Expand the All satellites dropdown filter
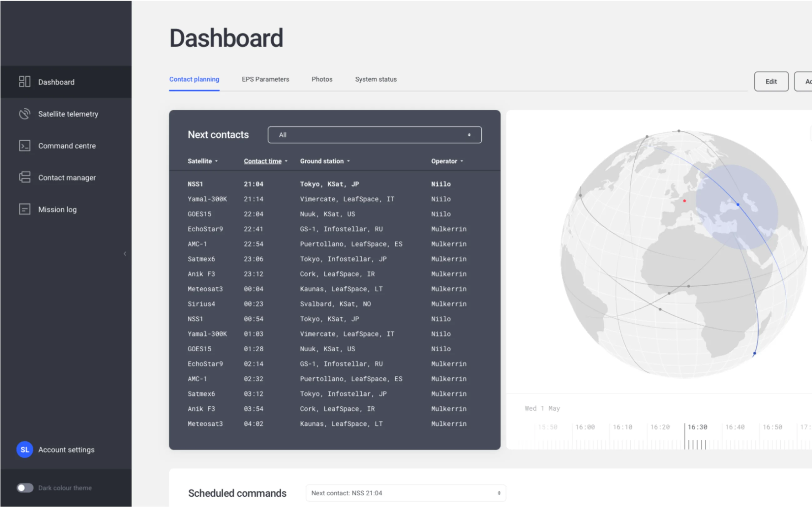This screenshot has width=812, height=507. [374, 134]
